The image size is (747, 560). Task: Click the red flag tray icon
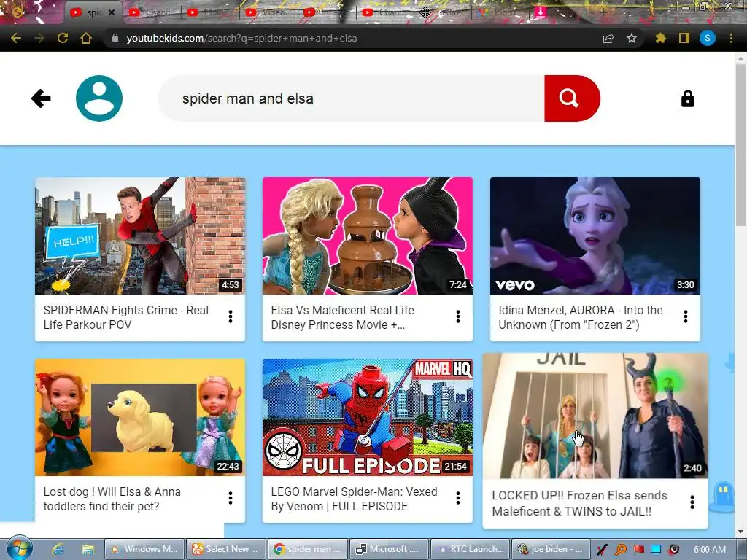(638, 550)
